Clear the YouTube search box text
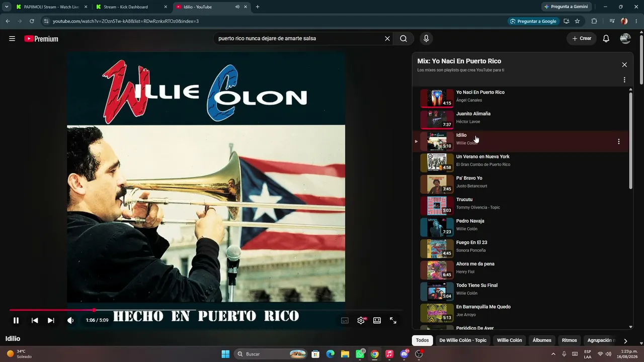The width and height of the screenshot is (644, 362). click(x=387, y=39)
